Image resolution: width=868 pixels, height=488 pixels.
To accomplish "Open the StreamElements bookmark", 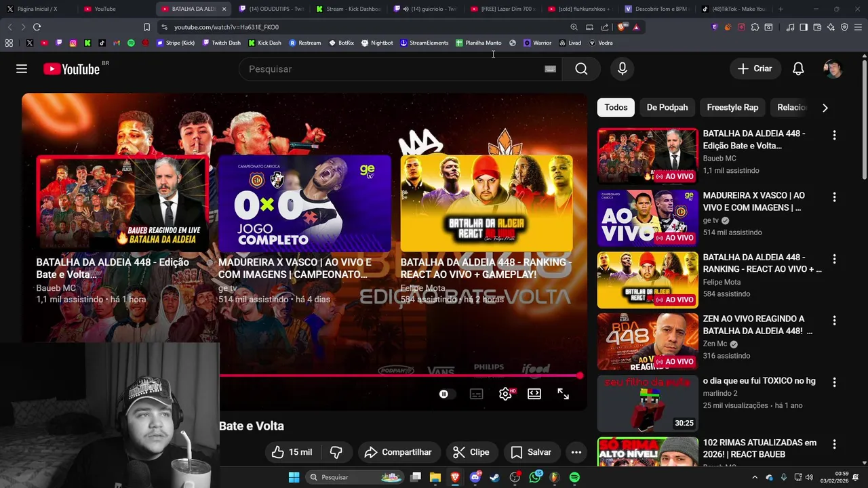I will pyautogui.click(x=424, y=43).
